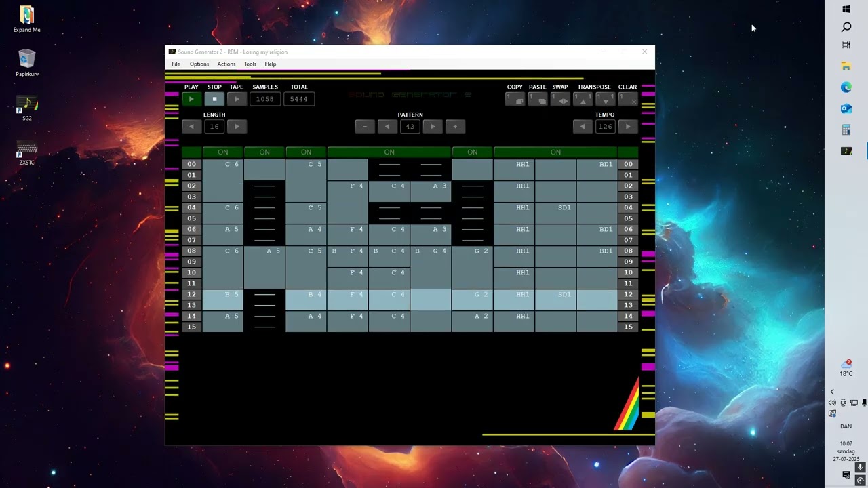
Task: Click the Swap channels icon
Action: pos(560,99)
